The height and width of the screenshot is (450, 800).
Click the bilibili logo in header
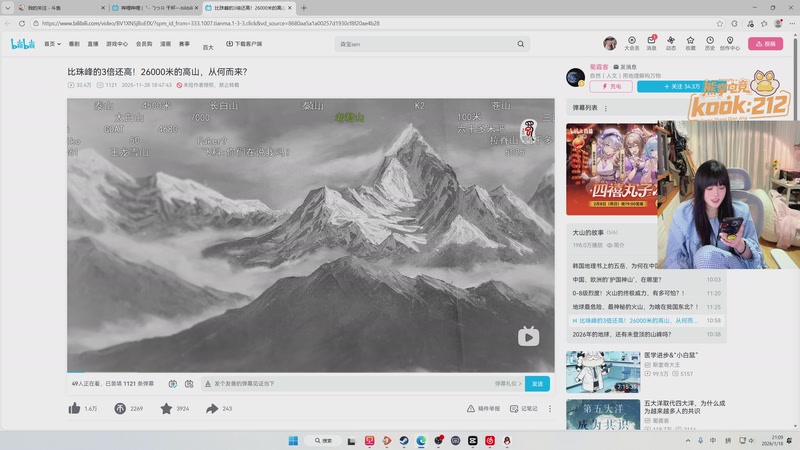point(23,44)
